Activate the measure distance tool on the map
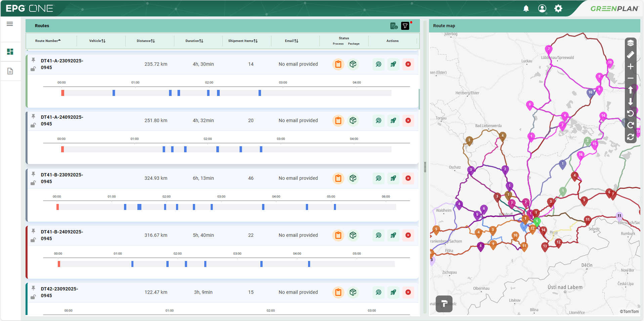The height and width of the screenshot is (321, 644). pyautogui.click(x=631, y=54)
